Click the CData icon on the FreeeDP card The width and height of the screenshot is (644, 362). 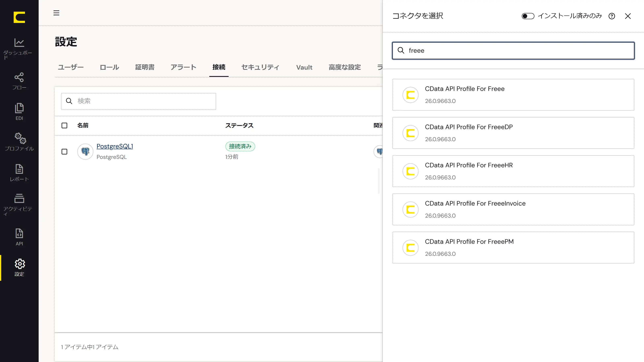[x=411, y=133]
